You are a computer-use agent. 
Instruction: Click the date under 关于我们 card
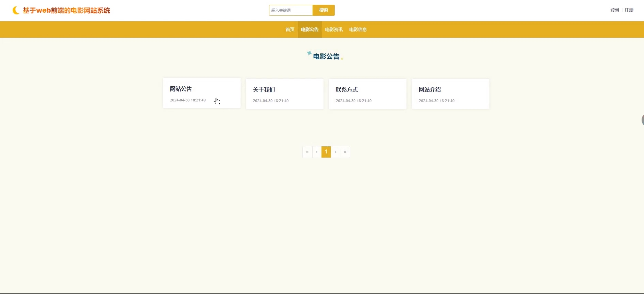[271, 101]
